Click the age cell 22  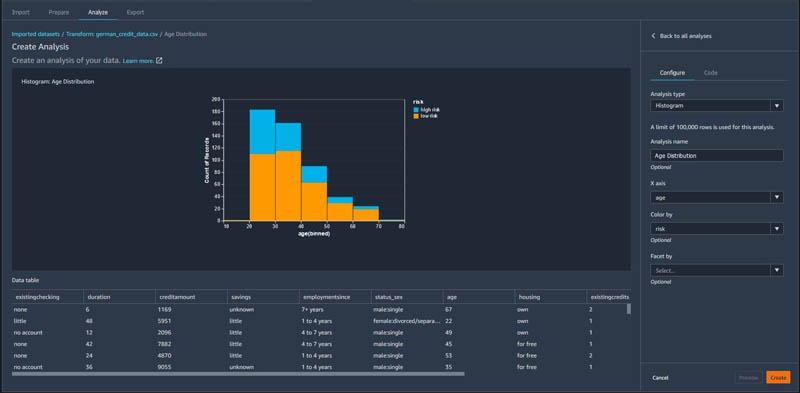click(449, 321)
